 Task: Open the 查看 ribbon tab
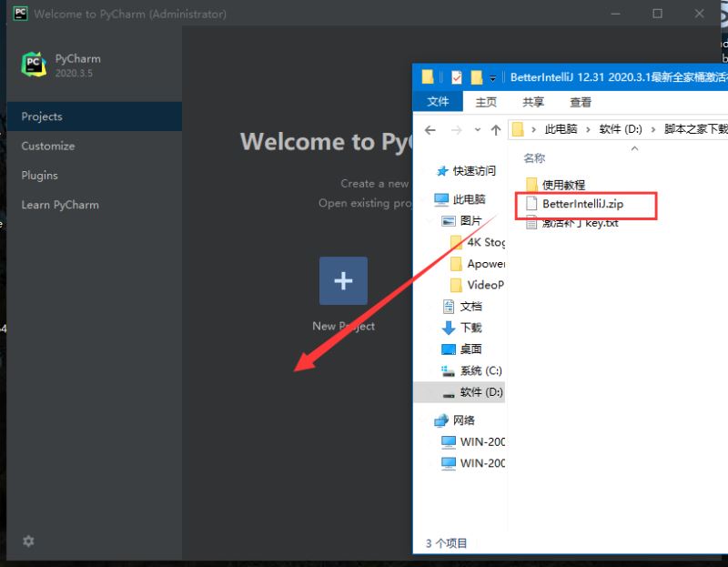[x=581, y=102]
